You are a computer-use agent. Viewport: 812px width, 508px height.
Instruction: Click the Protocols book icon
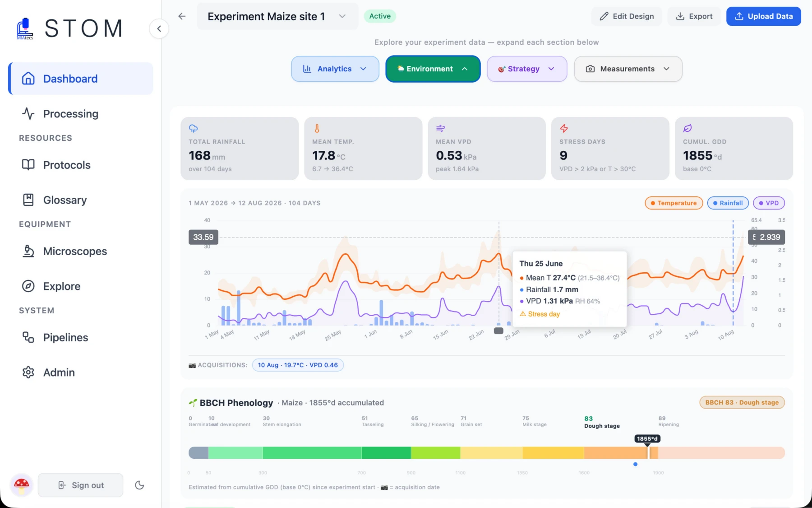tap(28, 165)
